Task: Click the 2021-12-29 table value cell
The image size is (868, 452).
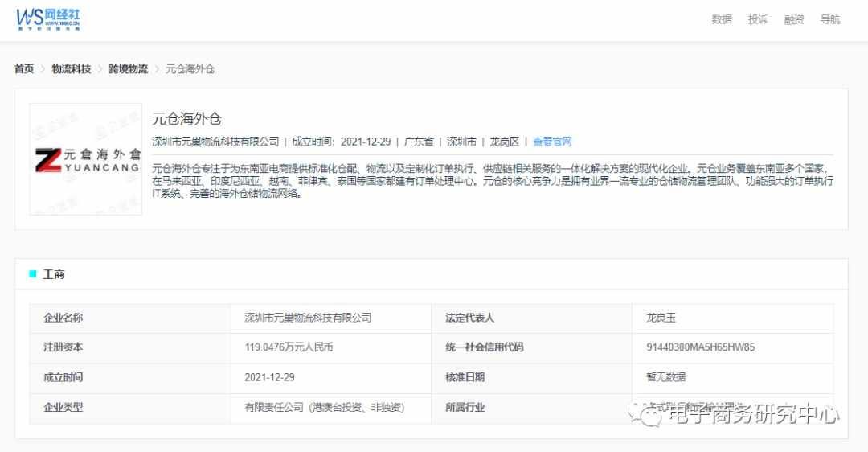Action: (x=331, y=378)
